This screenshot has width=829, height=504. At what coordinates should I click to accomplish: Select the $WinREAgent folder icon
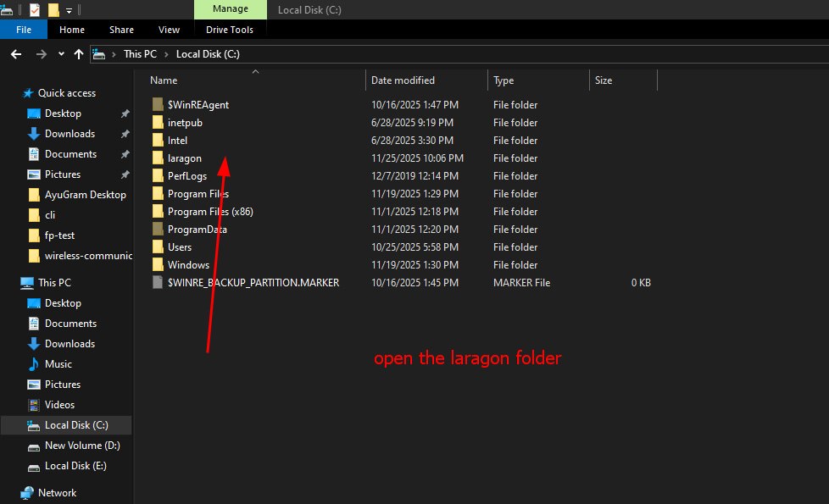point(158,104)
